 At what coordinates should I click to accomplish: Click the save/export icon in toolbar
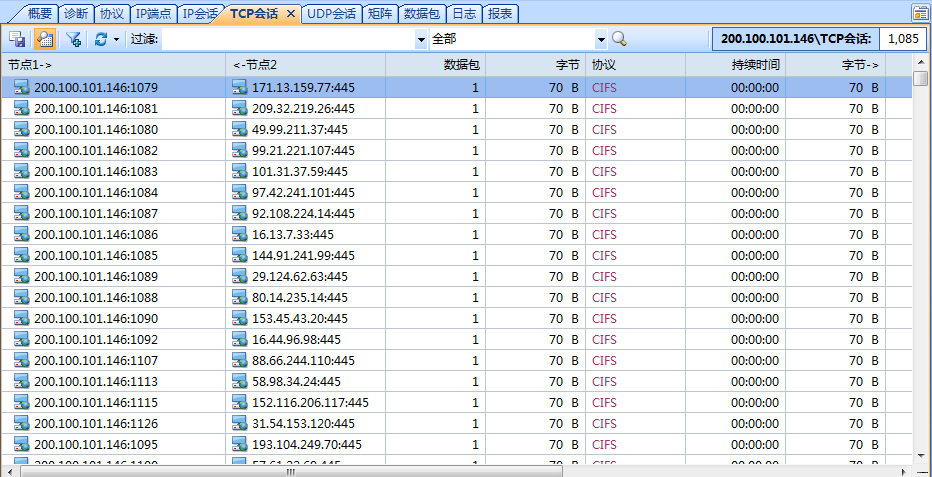(x=17, y=39)
